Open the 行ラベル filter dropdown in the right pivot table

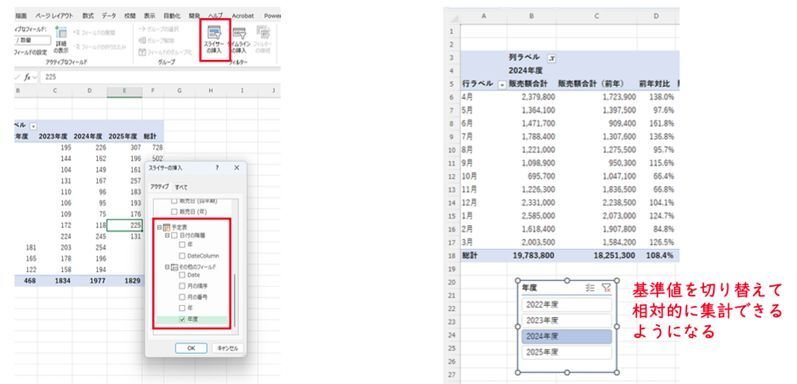coord(502,84)
